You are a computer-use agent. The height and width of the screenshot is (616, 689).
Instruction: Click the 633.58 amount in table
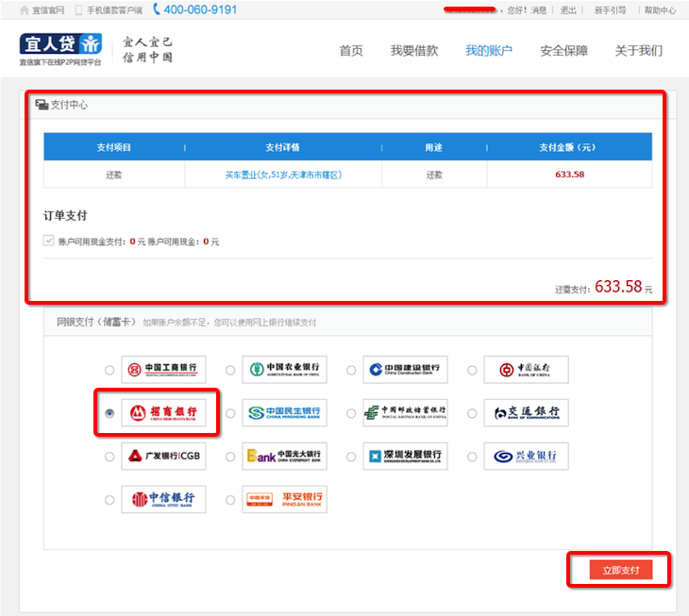click(x=569, y=175)
